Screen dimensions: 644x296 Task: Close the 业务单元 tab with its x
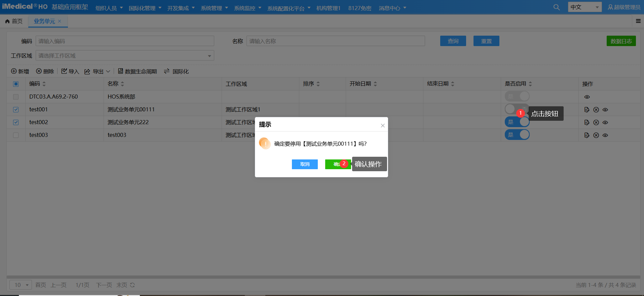[60, 21]
